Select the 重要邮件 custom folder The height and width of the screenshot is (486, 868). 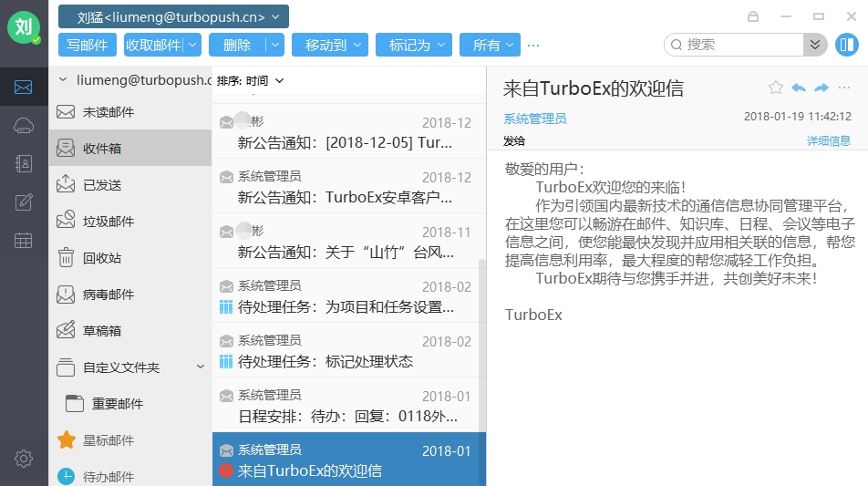coord(130,404)
